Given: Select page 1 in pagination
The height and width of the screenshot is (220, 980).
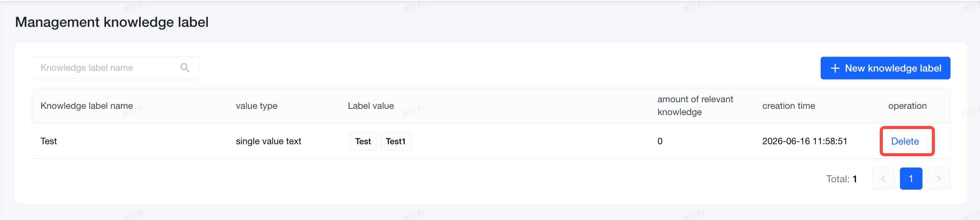Looking at the screenshot, I should coord(911,179).
